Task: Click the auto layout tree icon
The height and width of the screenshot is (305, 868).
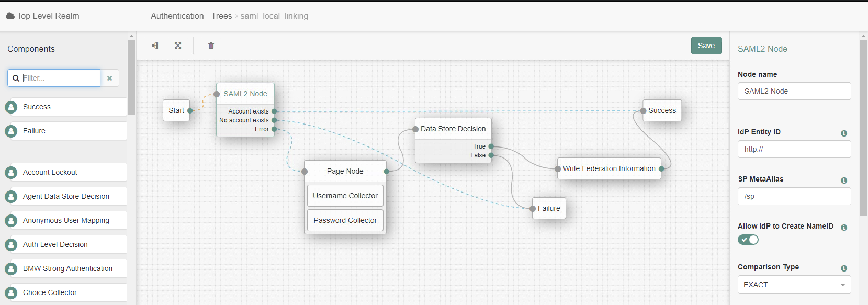Action: click(x=155, y=46)
